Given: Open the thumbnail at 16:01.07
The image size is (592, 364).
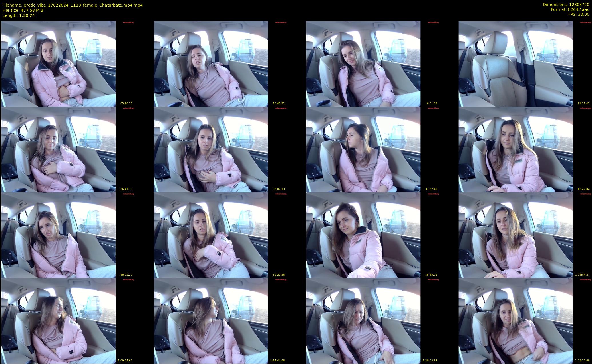Looking at the screenshot, I should pyautogui.click(x=363, y=64).
